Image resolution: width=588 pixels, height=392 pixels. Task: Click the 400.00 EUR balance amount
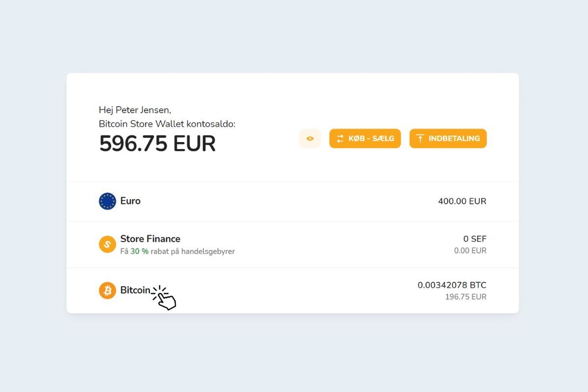(462, 201)
